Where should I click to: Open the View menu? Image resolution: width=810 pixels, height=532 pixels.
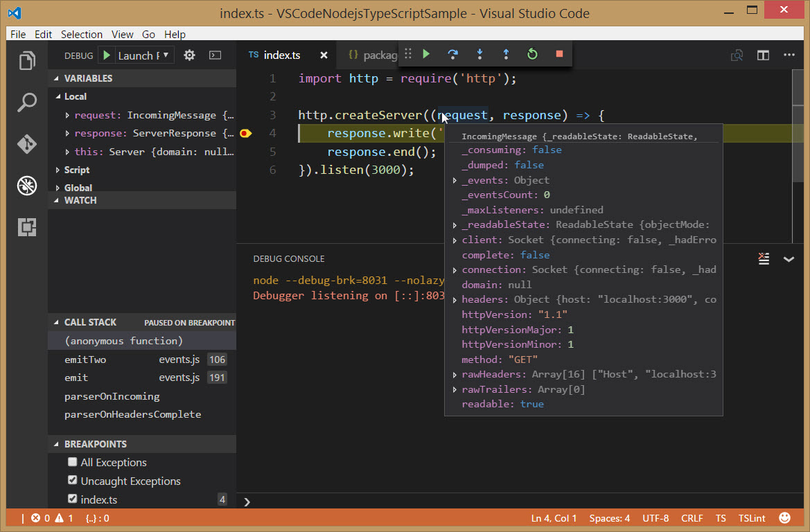point(123,34)
